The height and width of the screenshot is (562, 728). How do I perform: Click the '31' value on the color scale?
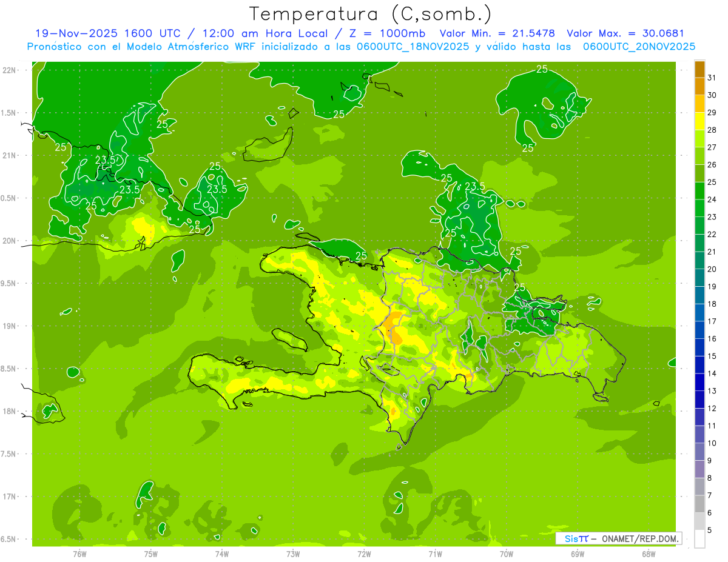pyautogui.click(x=712, y=78)
